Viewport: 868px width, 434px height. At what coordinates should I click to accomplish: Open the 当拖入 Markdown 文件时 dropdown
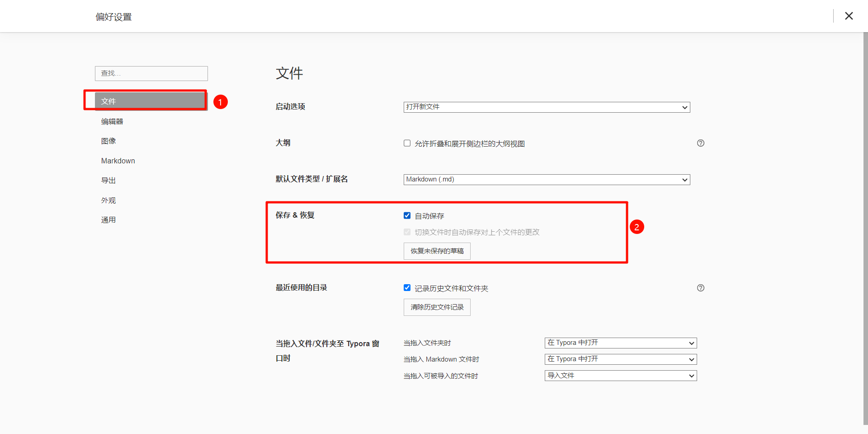(621, 359)
